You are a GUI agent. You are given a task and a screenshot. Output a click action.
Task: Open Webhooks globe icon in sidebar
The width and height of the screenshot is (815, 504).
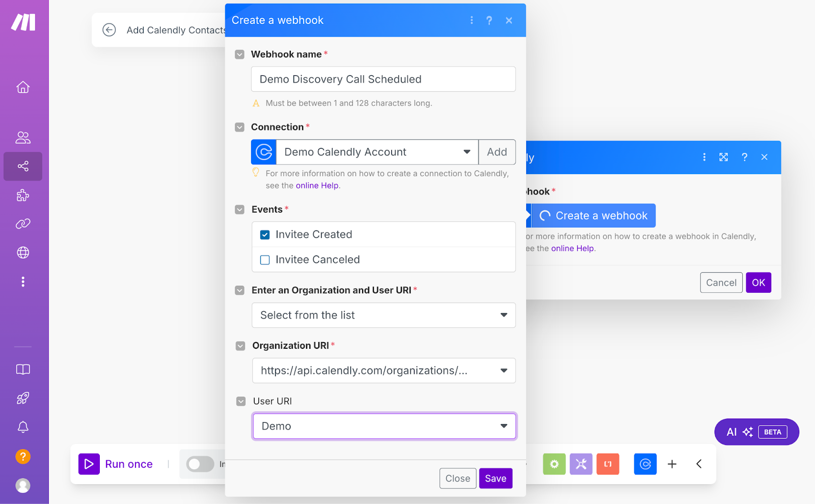[x=23, y=253]
